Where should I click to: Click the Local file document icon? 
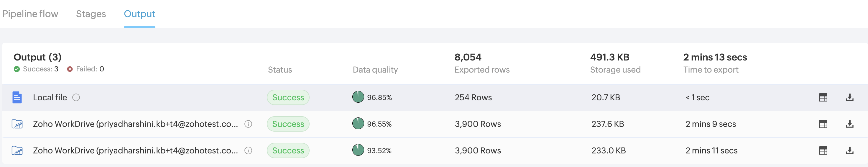(17, 97)
